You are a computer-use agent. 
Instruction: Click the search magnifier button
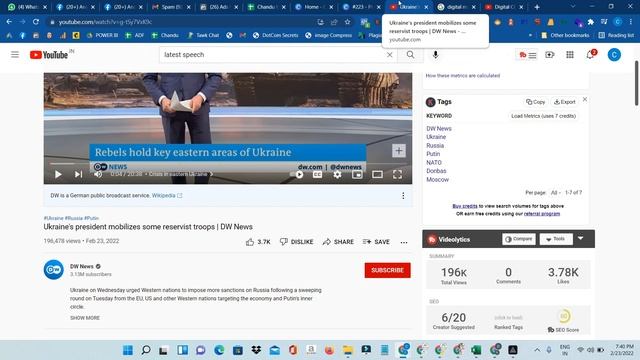(410, 55)
